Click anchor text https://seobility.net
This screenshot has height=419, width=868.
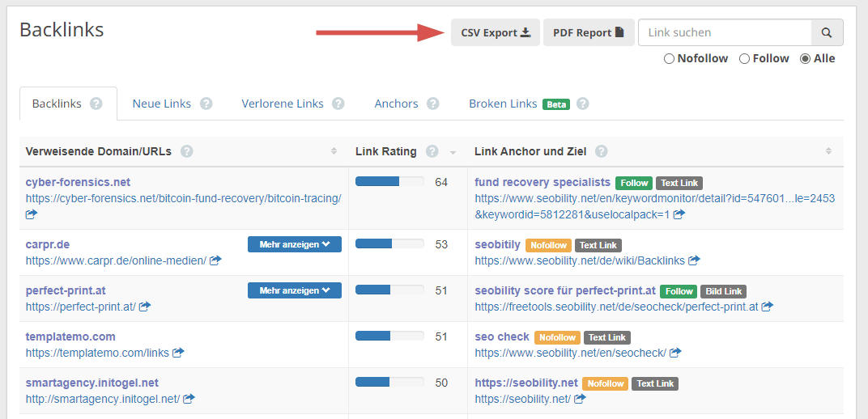point(526,383)
